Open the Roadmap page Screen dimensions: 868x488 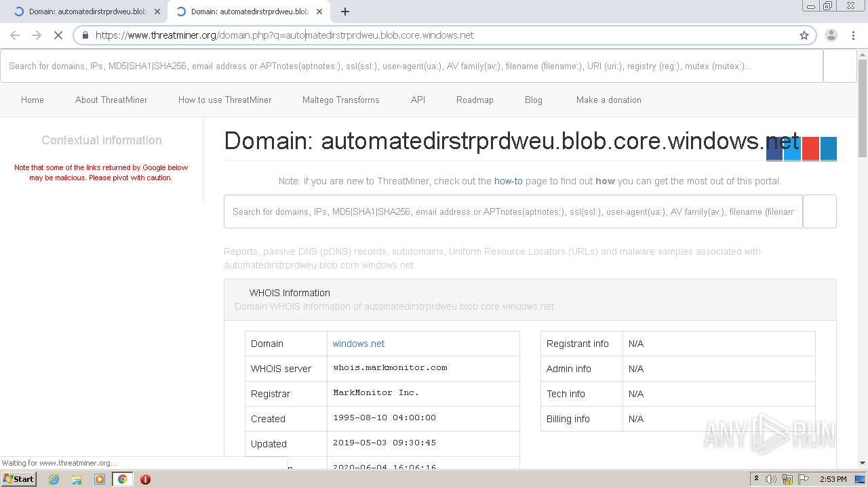[x=475, y=100]
